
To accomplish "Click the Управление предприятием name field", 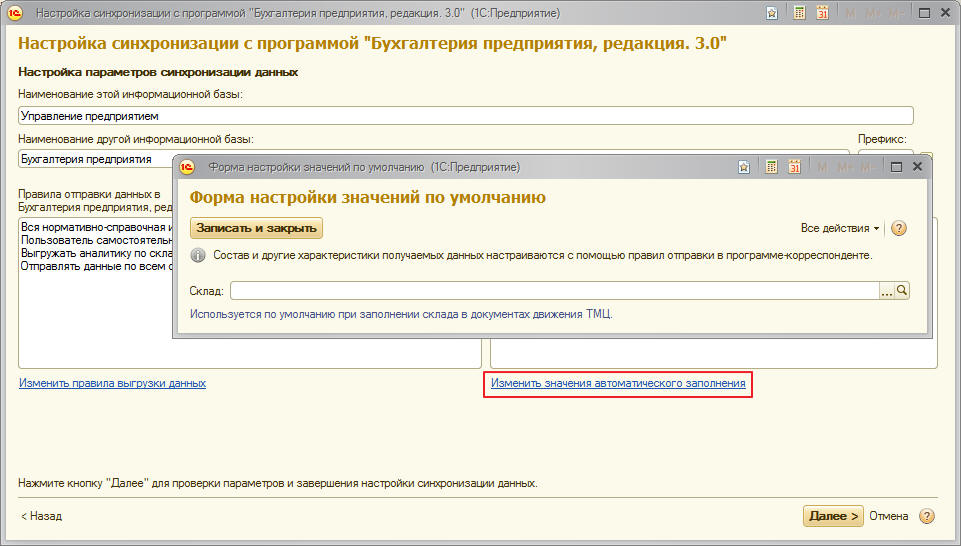I will pyautogui.click(x=465, y=116).
